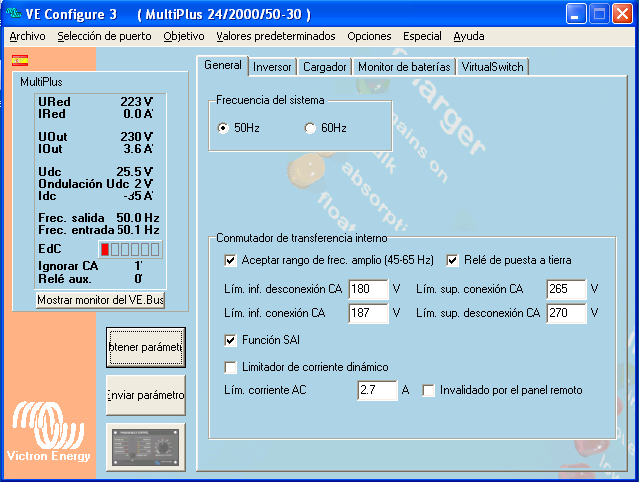
Task: Open the Objetivo menu
Action: pyautogui.click(x=184, y=36)
